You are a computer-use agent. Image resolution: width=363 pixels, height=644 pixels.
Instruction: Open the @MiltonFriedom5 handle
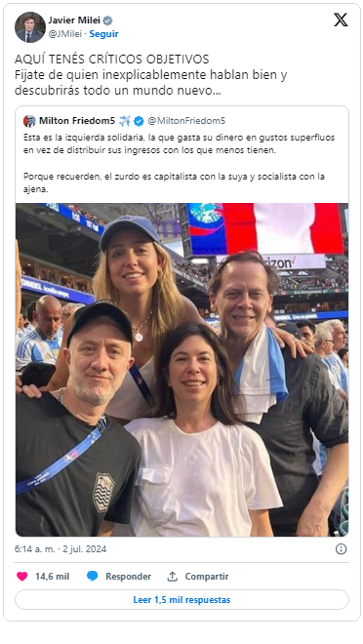[186, 121]
